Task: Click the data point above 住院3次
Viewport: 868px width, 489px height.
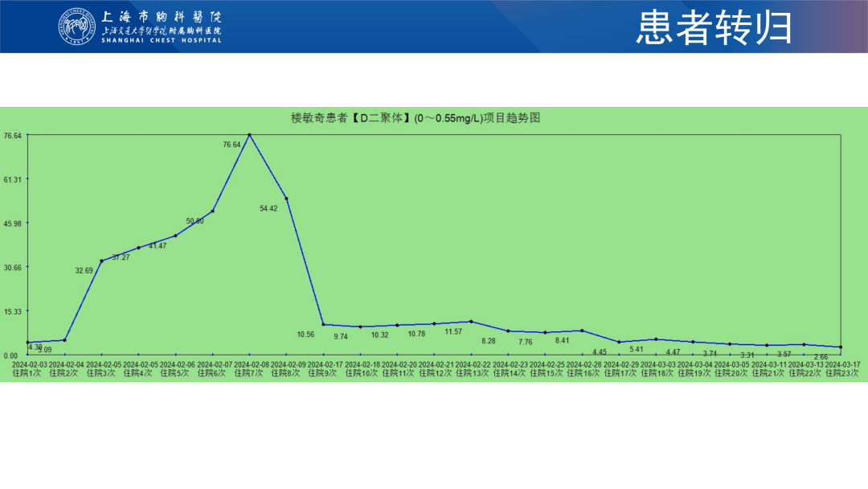Action: [101, 261]
